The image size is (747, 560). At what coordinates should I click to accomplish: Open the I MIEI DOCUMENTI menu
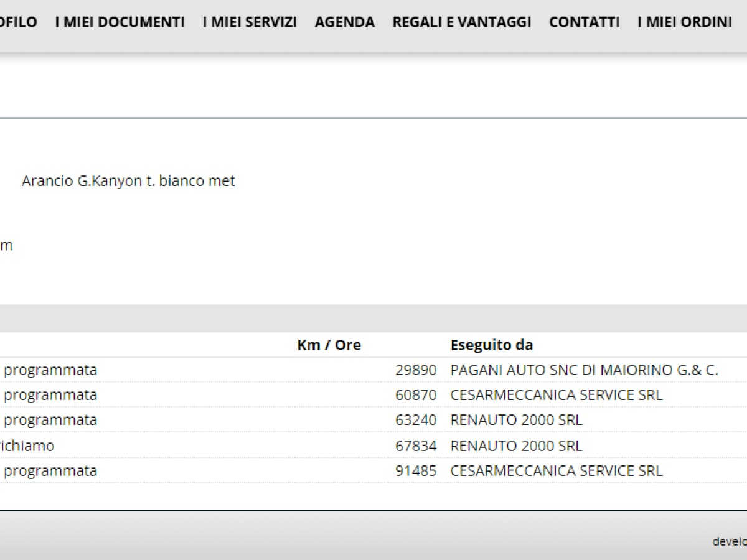coord(120,22)
